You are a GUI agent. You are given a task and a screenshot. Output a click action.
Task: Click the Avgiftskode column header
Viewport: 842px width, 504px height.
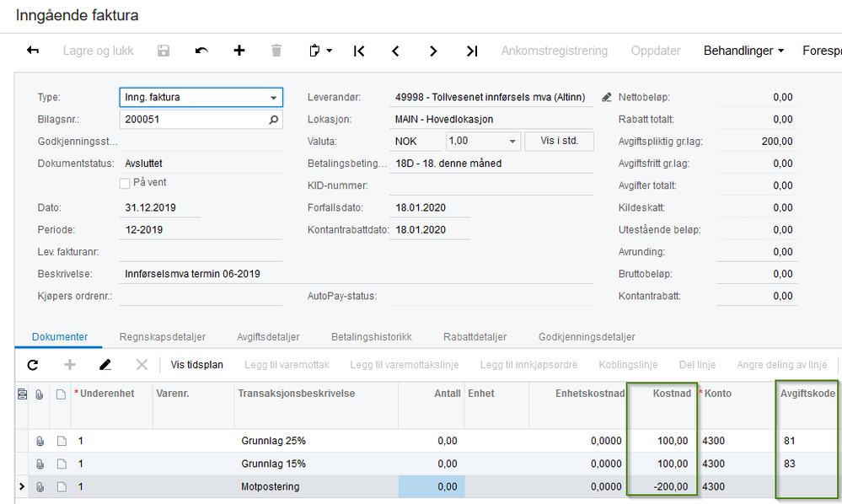[x=807, y=394]
